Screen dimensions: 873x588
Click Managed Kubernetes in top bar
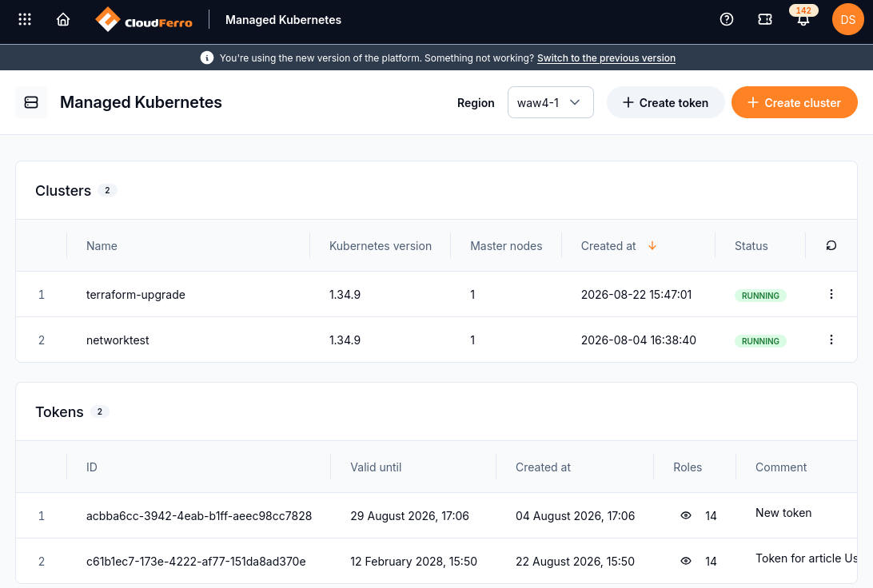[283, 20]
